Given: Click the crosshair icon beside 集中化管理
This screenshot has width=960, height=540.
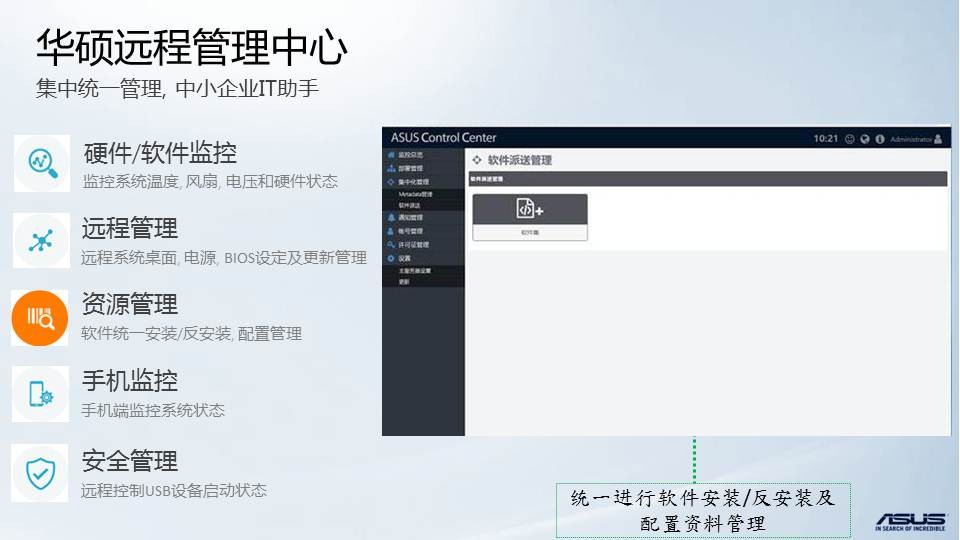Looking at the screenshot, I should pos(391,182).
